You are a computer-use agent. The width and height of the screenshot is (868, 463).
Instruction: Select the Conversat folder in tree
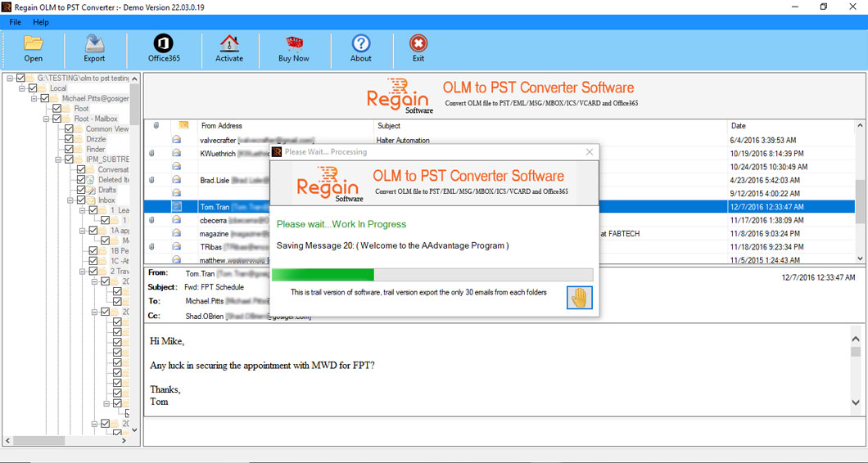(113, 169)
